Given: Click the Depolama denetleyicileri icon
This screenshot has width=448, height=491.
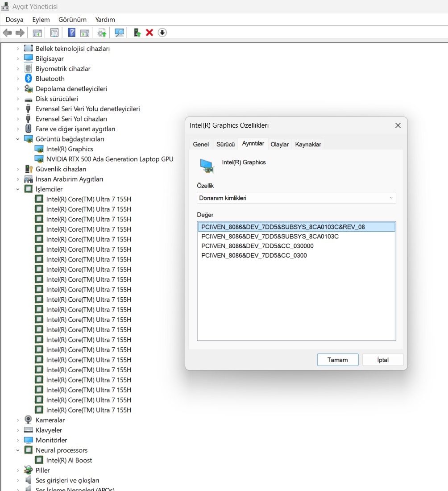Looking at the screenshot, I should 29,89.
